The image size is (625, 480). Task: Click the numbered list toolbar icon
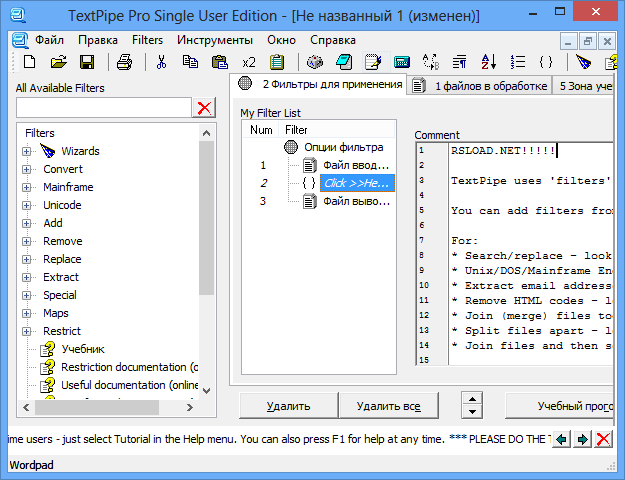click(x=518, y=62)
